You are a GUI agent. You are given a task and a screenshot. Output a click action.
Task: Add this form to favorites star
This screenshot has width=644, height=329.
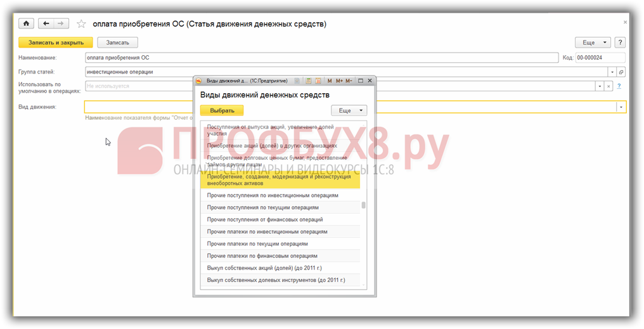point(81,24)
